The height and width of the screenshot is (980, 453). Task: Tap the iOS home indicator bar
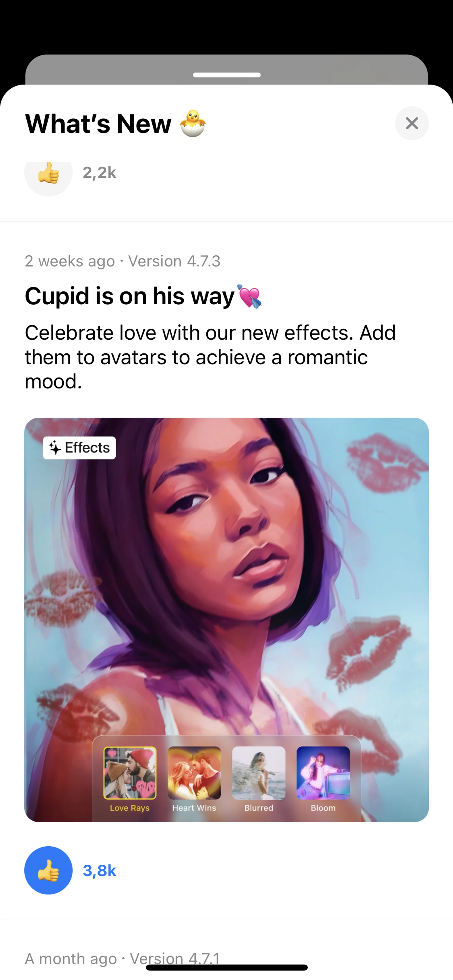click(x=226, y=968)
